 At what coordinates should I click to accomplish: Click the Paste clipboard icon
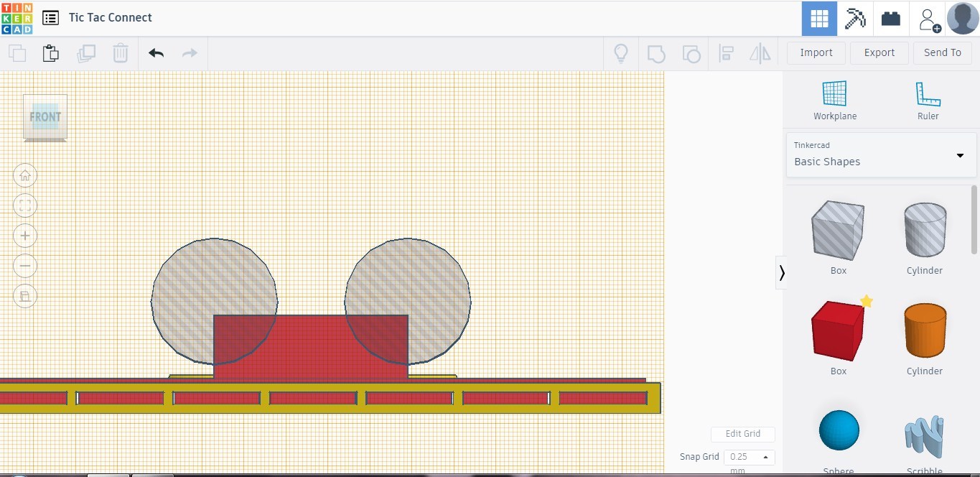50,53
